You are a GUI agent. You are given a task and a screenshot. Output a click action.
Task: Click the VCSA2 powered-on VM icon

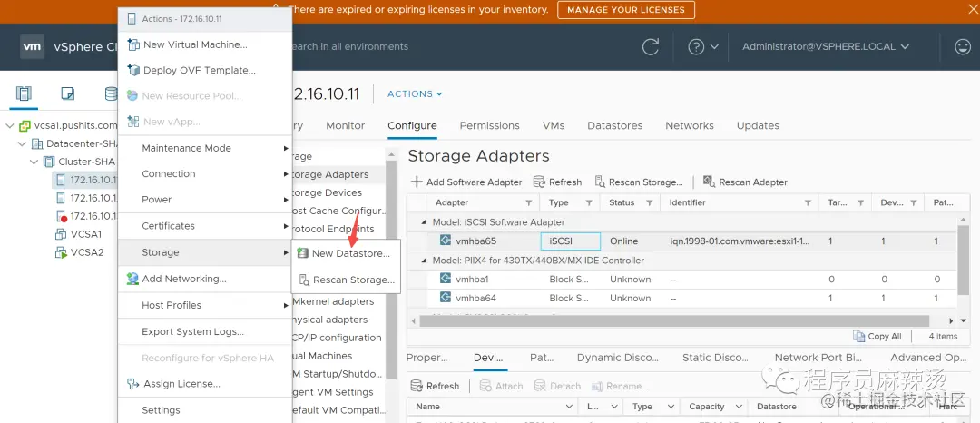pyautogui.click(x=61, y=252)
